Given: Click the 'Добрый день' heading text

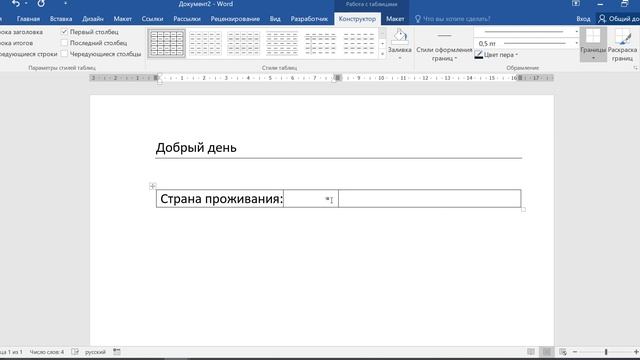Looking at the screenshot, I should [196, 148].
